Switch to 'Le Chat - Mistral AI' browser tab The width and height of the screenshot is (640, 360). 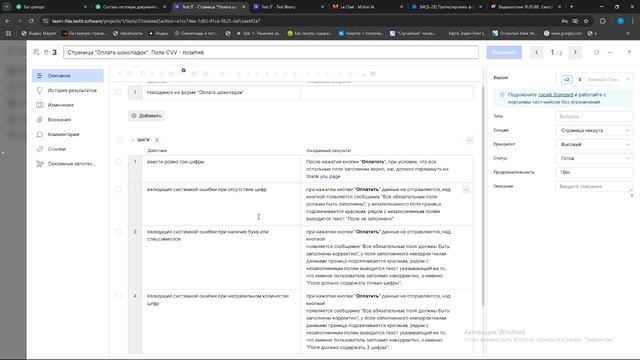(x=367, y=7)
